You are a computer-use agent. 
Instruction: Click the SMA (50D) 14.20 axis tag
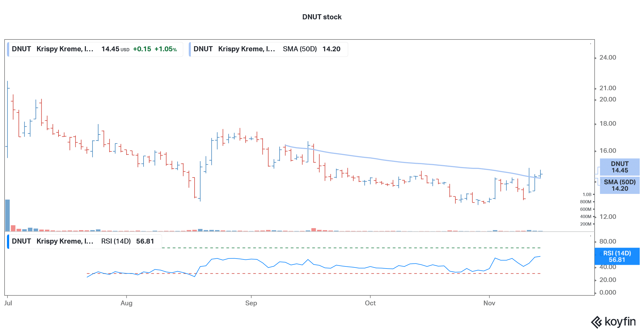pos(620,185)
